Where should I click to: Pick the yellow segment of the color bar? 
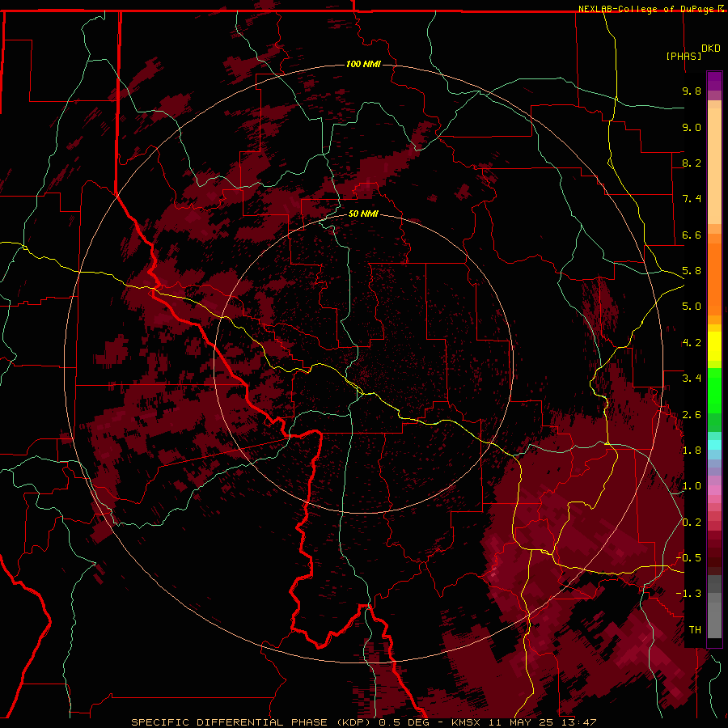click(714, 346)
